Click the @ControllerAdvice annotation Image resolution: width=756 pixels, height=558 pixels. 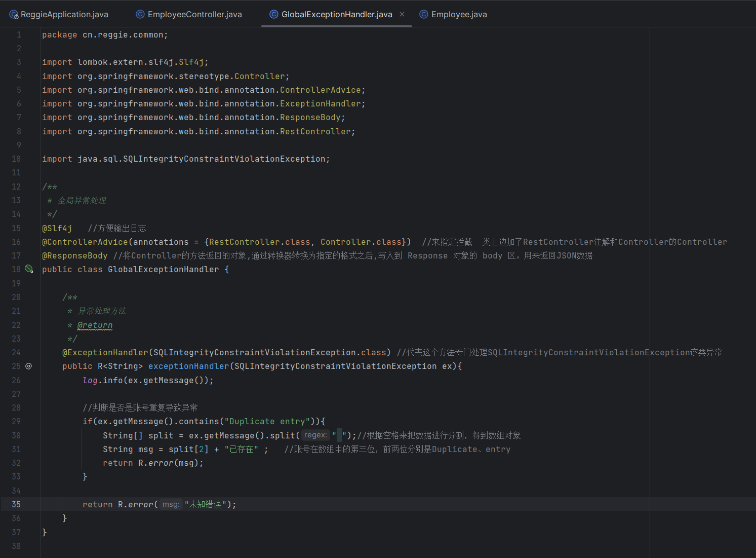(85, 242)
